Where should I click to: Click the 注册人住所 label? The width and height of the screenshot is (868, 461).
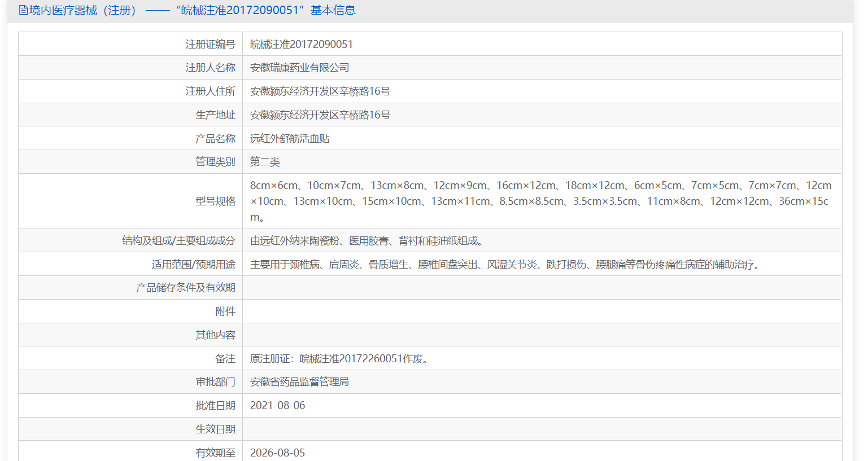(x=211, y=91)
